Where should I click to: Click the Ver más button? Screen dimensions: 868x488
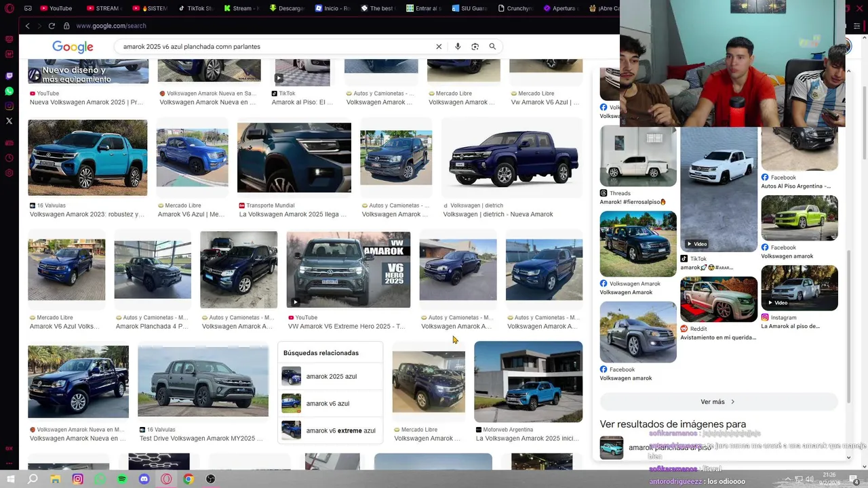[718, 402]
